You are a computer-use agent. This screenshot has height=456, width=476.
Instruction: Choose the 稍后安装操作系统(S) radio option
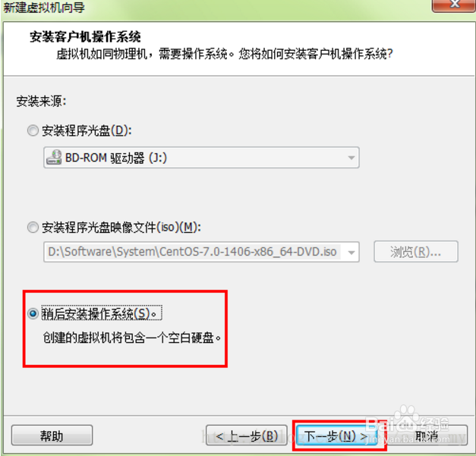click(33, 313)
